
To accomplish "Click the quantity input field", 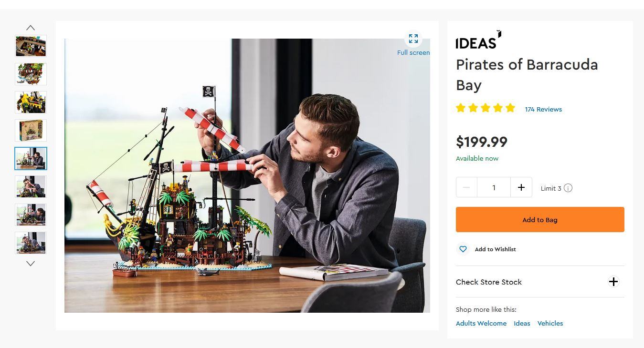I will click(494, 187).
